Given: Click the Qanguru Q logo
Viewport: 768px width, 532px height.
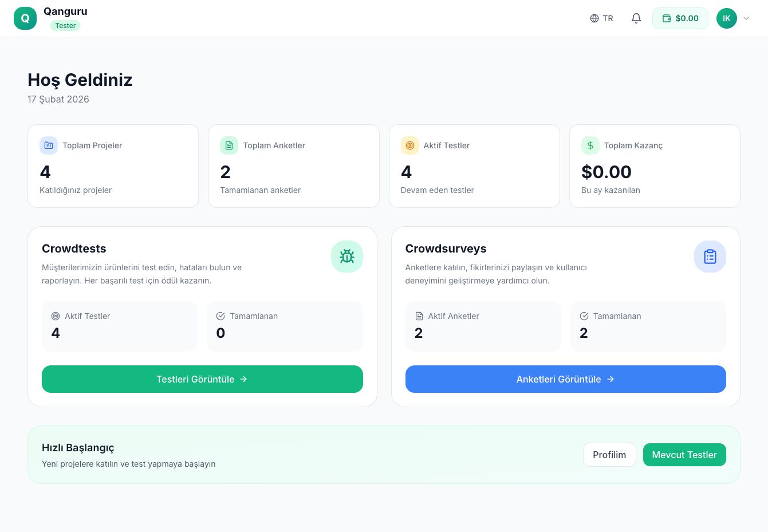Looking at the screenshot, I should click(x=25, y=18).
